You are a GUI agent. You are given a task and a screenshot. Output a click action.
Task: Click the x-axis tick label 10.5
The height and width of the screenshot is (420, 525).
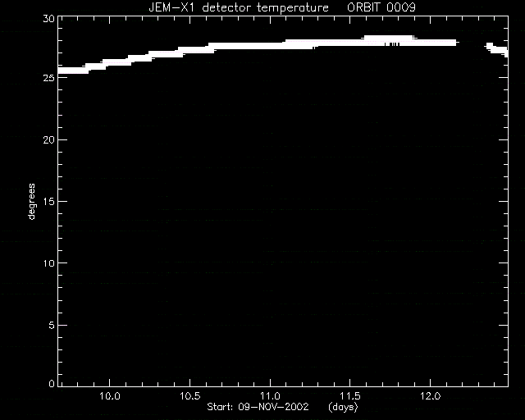click(x=190, y=396)
